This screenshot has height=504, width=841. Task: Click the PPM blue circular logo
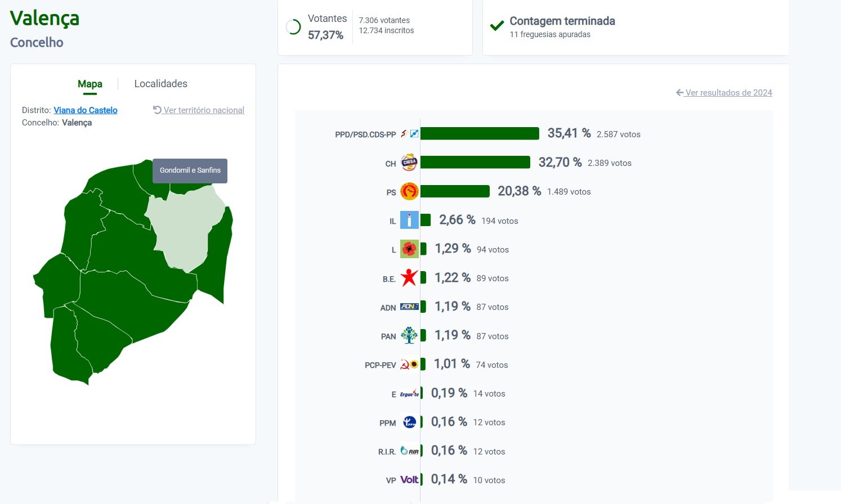[409, 422]
